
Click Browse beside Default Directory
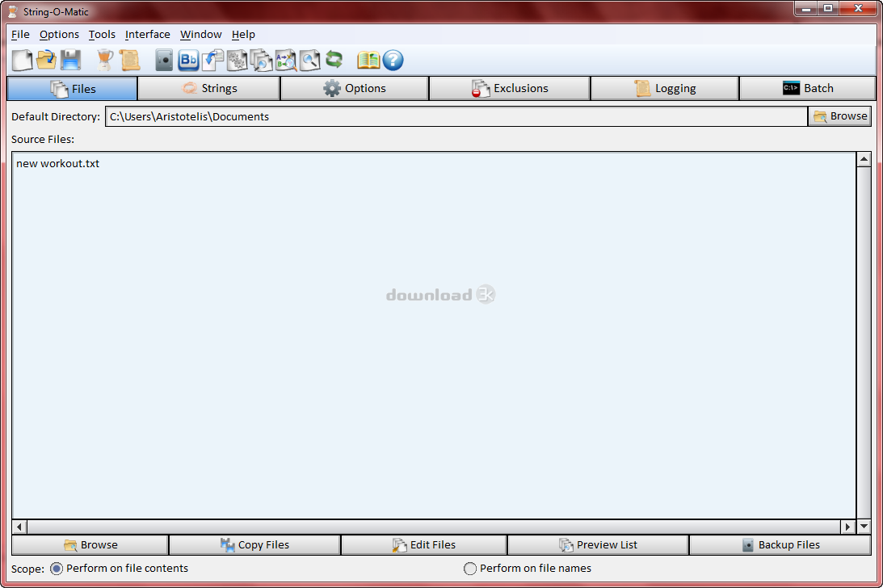(839, 116)
